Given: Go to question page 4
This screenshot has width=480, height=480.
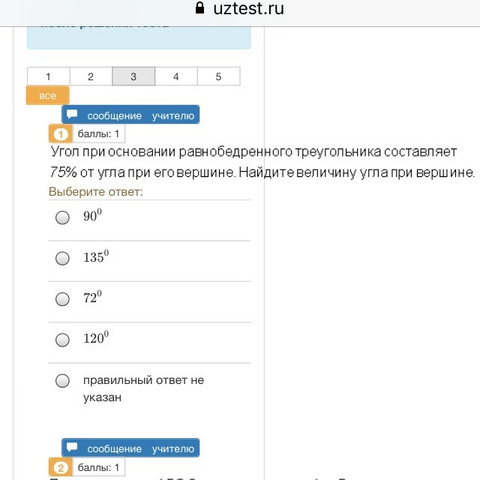Looking at the screenshot, I should point(176,76).
